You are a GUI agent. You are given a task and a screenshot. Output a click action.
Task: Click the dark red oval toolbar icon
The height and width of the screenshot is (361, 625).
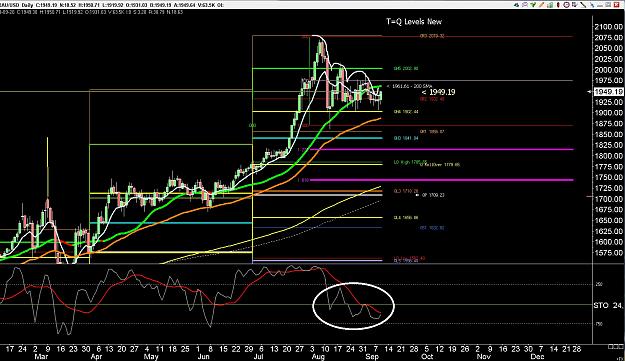(558, 5)
